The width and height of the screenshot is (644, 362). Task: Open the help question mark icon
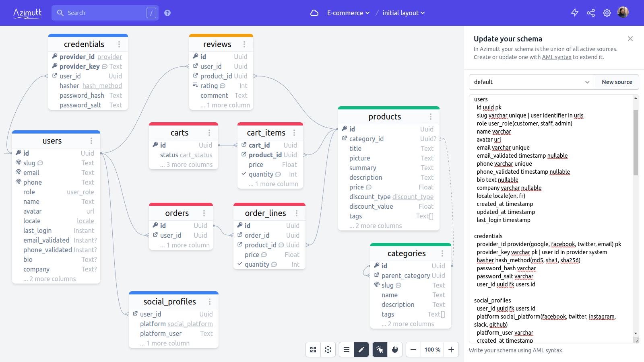167,12
